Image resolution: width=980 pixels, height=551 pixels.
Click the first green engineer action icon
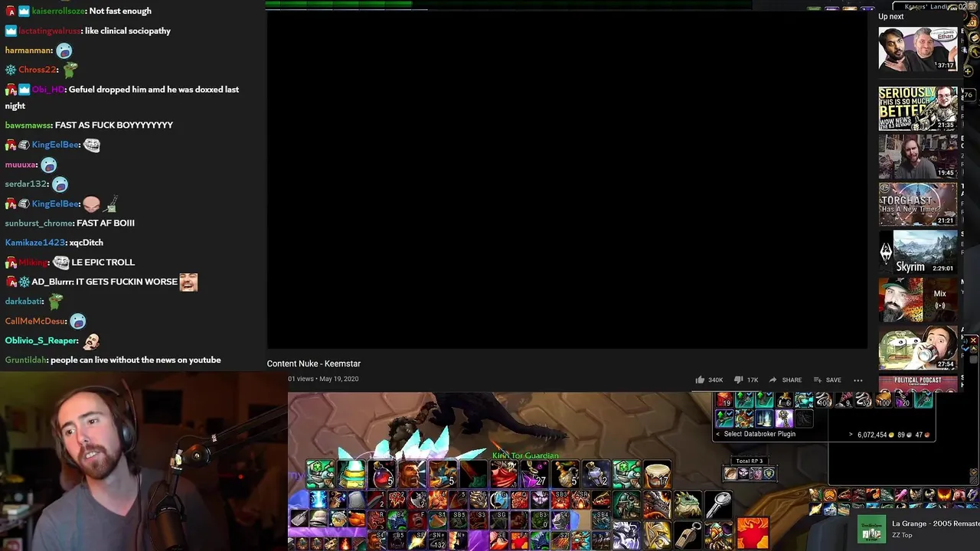[x=320, y=474]
